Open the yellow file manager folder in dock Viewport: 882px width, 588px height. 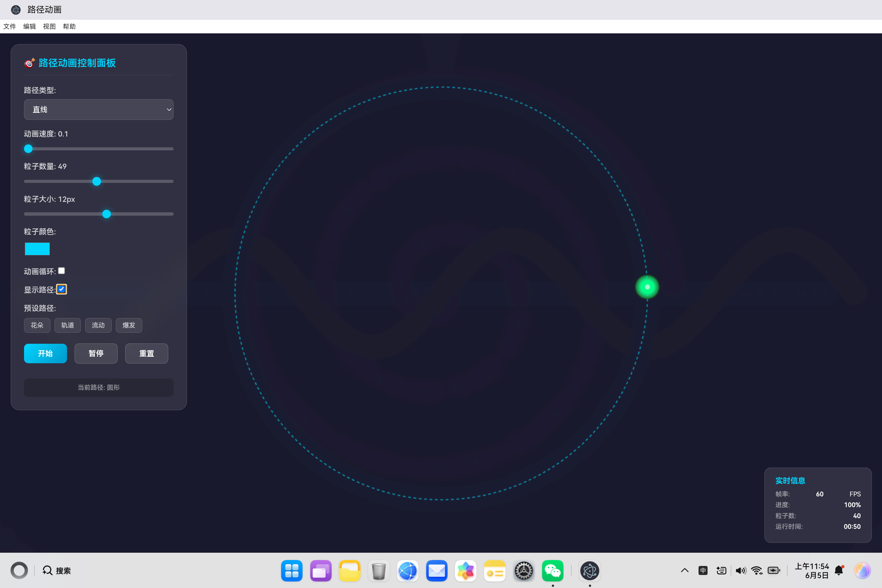pos(350,570)
